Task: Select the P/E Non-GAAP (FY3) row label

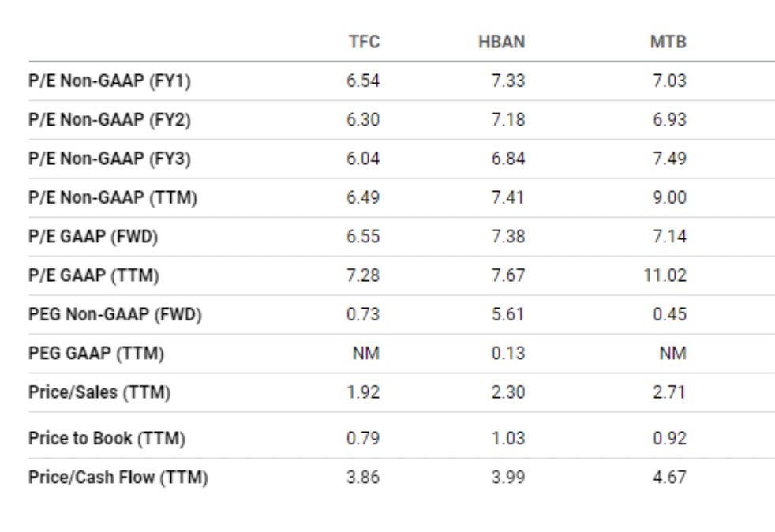Action: (x=109, y=159)
